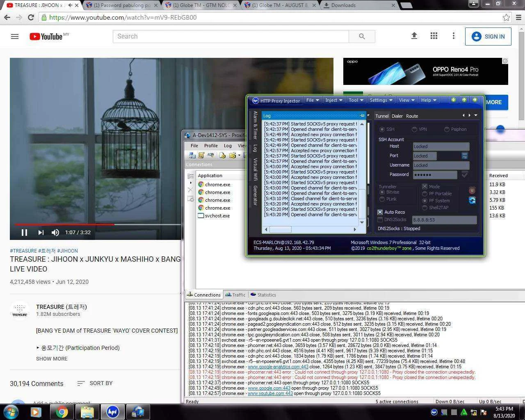Click the blue refresh icon beside PF System
Screen dimensions: 525x420
click(x=472, y=200)
